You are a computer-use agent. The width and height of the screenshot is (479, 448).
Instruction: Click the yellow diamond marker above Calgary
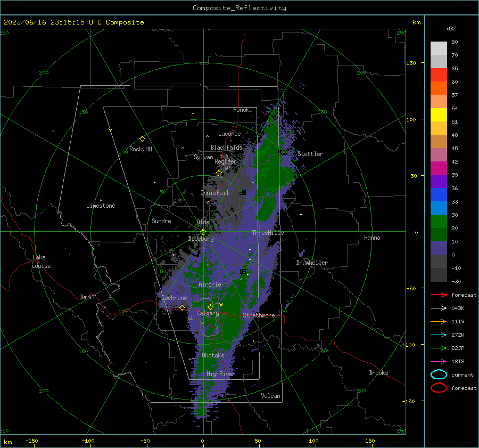(210, 307)
